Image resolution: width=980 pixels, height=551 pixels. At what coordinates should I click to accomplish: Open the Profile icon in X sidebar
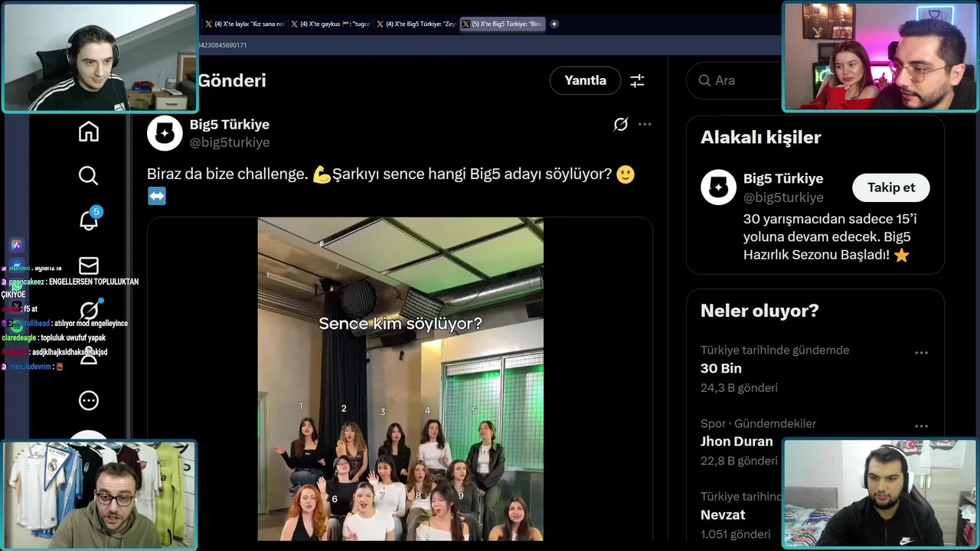pos(89,355)
